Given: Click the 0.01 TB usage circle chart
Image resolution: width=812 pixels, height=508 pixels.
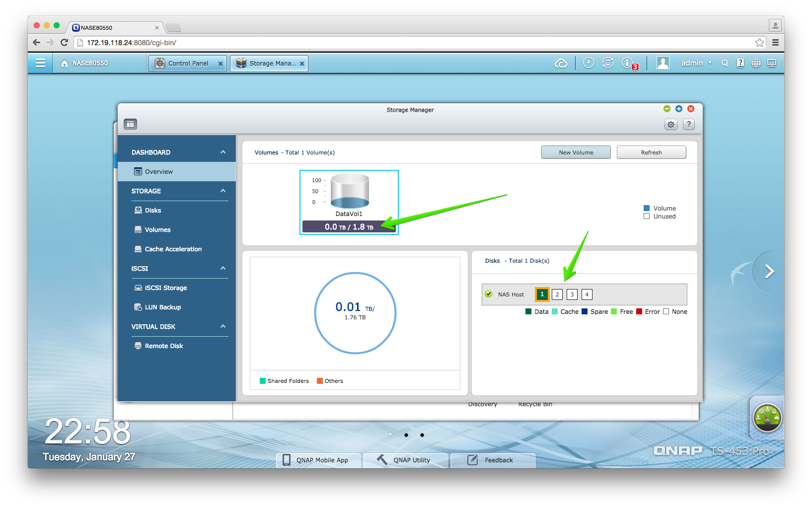Looking at the screenshot, I should (x=355, y=313).
